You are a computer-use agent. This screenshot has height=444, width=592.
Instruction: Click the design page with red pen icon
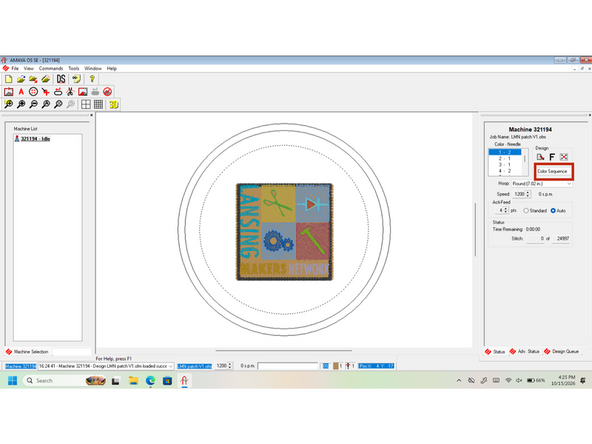tap(540, 157)
